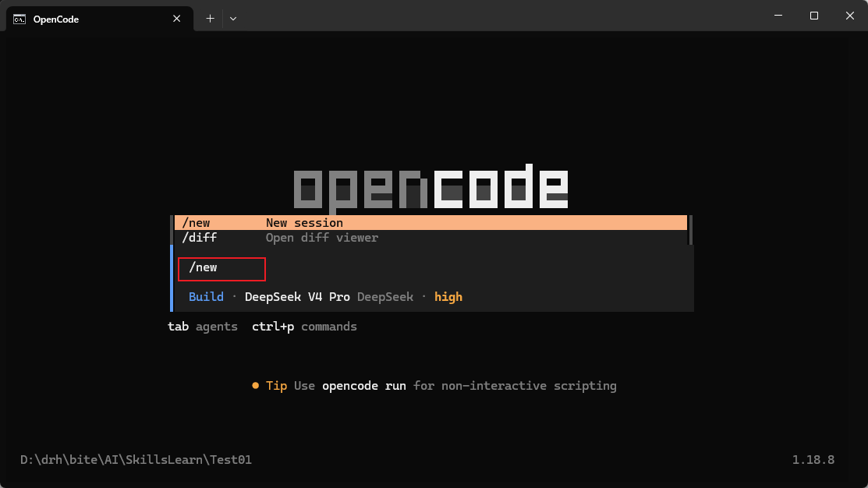
Task: Click the orange Tip bullet label
Action: click(x=270, y=386)
